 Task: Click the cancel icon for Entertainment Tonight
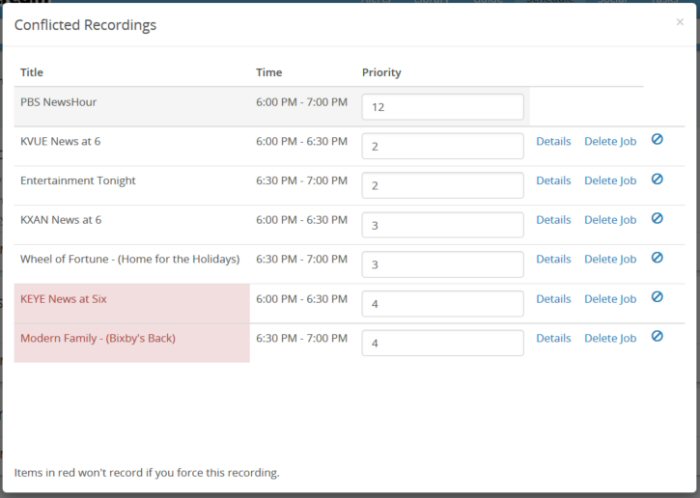(657, 179)
